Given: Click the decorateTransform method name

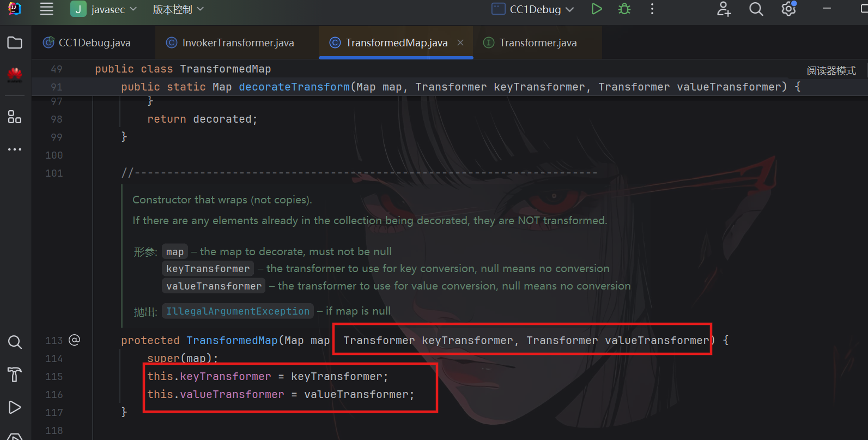Looking at the screenshot, I should click(x=294, y=87).
